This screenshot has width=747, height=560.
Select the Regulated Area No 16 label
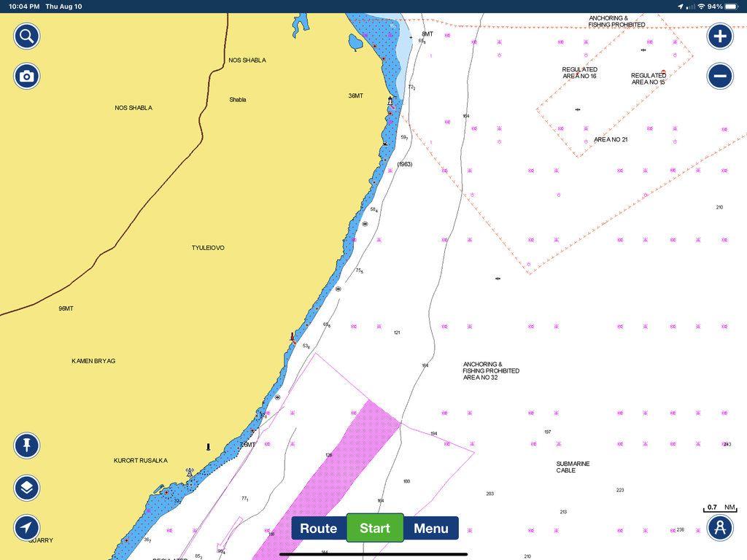(579, 73)
